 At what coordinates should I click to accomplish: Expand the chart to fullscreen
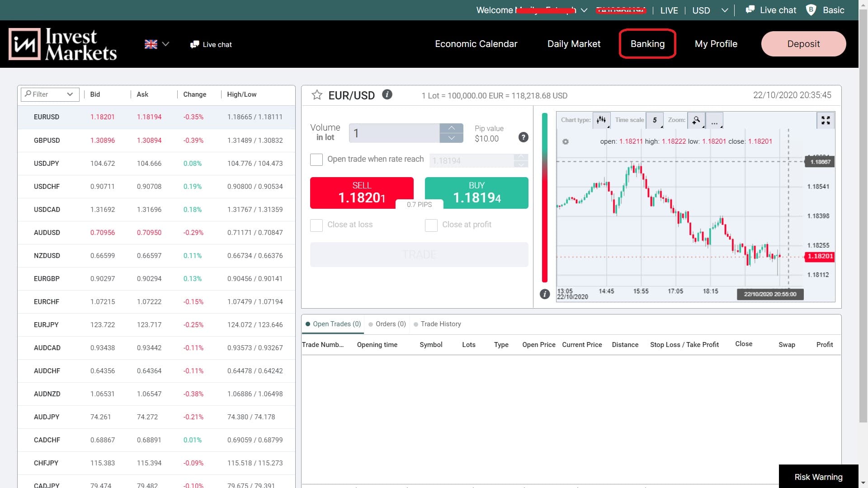pos(826,120)
